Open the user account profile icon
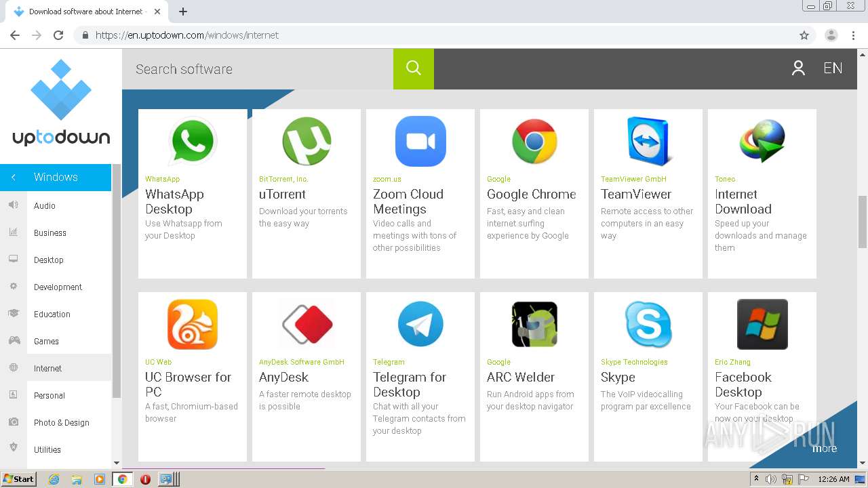The height and width of the screenshot is (488, 868). [x=798, y=68]
